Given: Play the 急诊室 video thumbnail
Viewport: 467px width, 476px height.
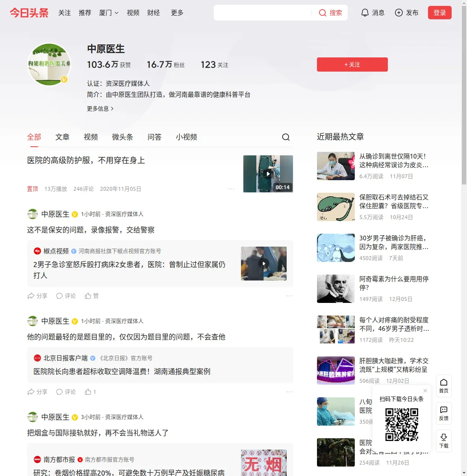Looking at the screenshot, I should (264, 264).
